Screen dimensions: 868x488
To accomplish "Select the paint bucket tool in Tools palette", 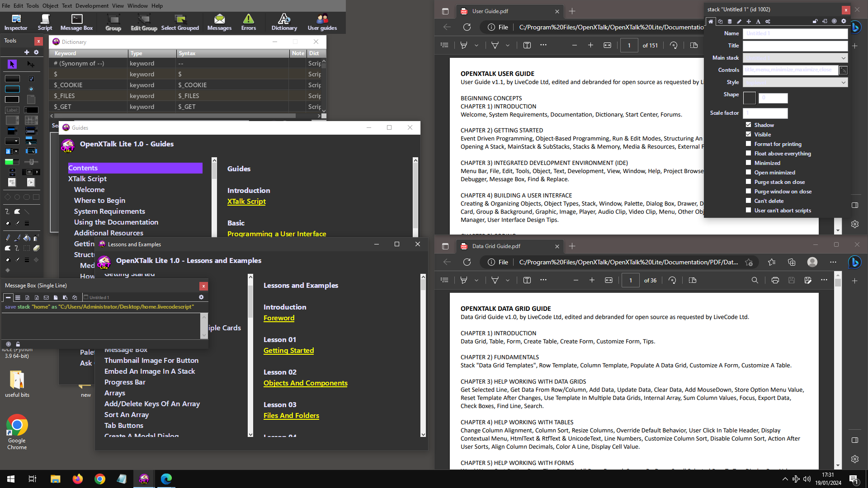I will pyautogui.click(x=27, y=238).
